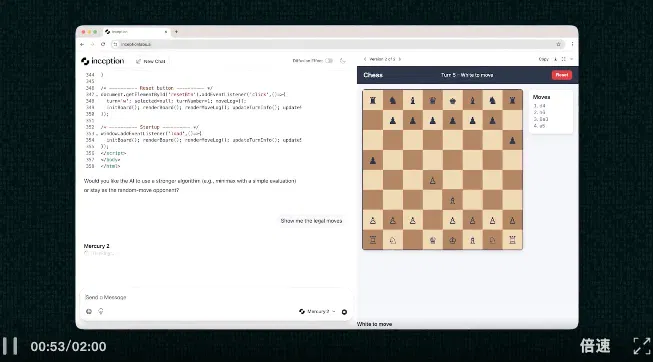The width and height of the screenshot is (653, 362).
Task: Start a New Chat
Action: (151, 61)
